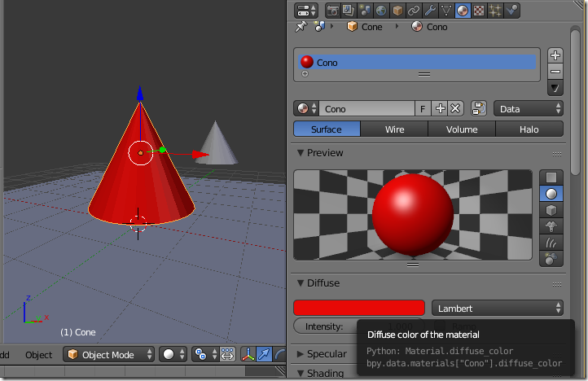Screen dimensions: 588x381
Task: Toggle the pin context icon
Action: click(x=301, y=27)
